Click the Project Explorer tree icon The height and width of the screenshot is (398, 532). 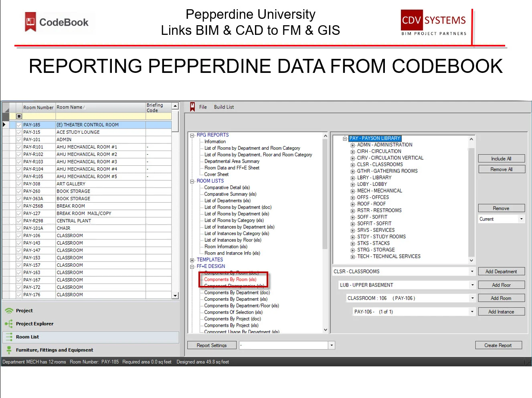tap(9, 324)
